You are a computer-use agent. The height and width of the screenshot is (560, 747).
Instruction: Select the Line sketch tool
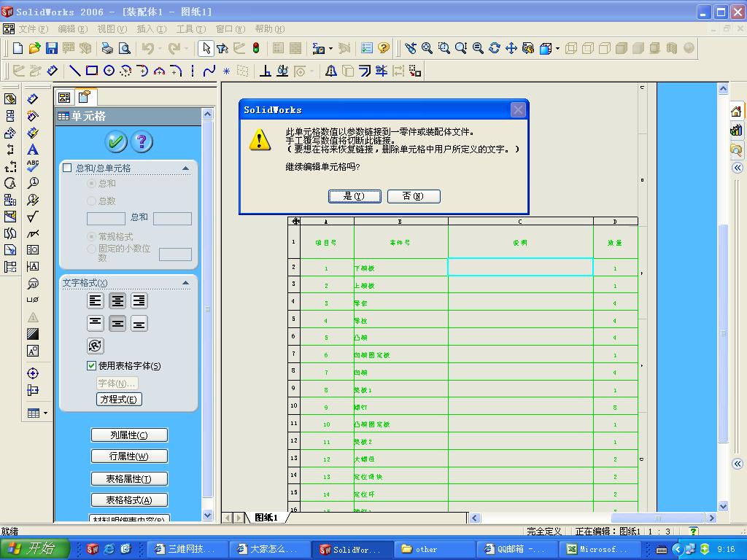(x=75, y=71)
